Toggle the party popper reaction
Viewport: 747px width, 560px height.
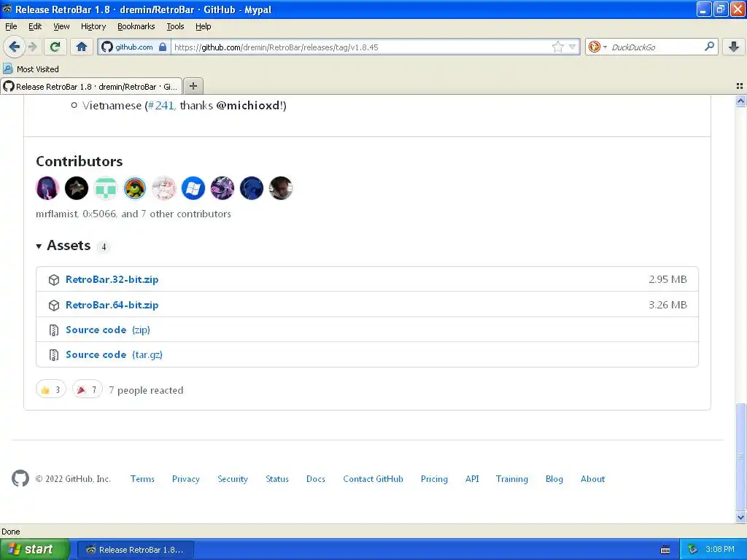point(88,390)
